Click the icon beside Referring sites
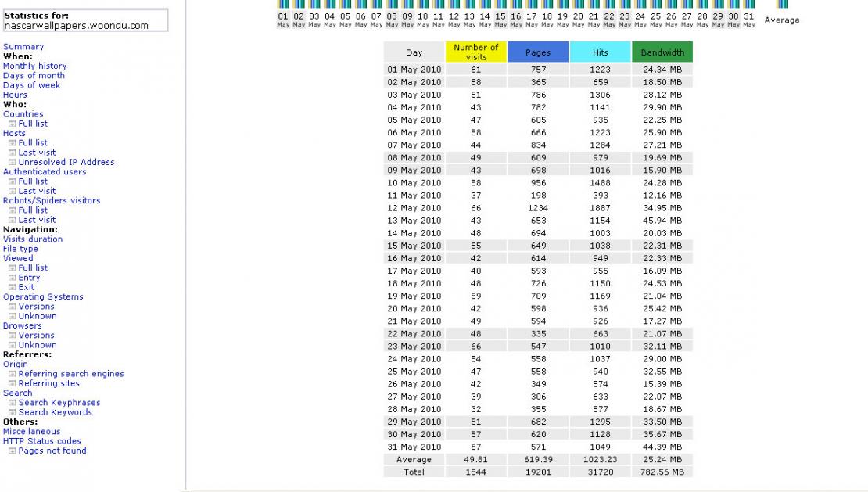The image size is (868, 492). click(x=13, y=383)
